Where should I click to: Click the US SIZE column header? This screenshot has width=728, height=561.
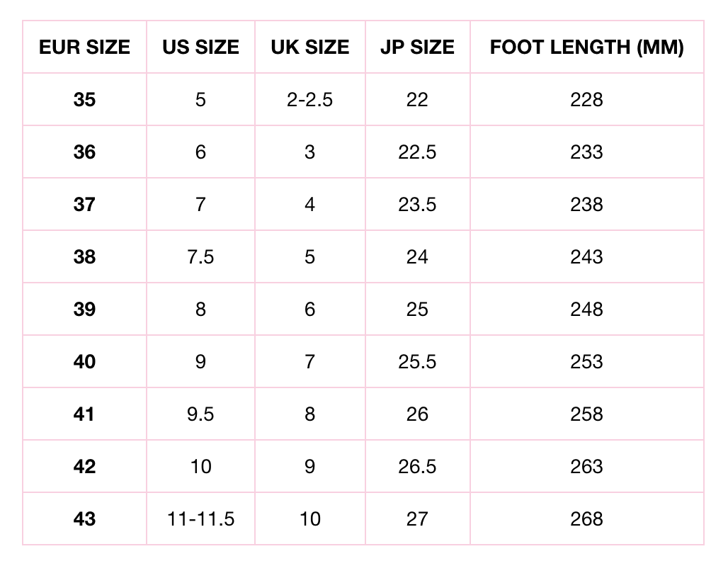tap(200, 47)
